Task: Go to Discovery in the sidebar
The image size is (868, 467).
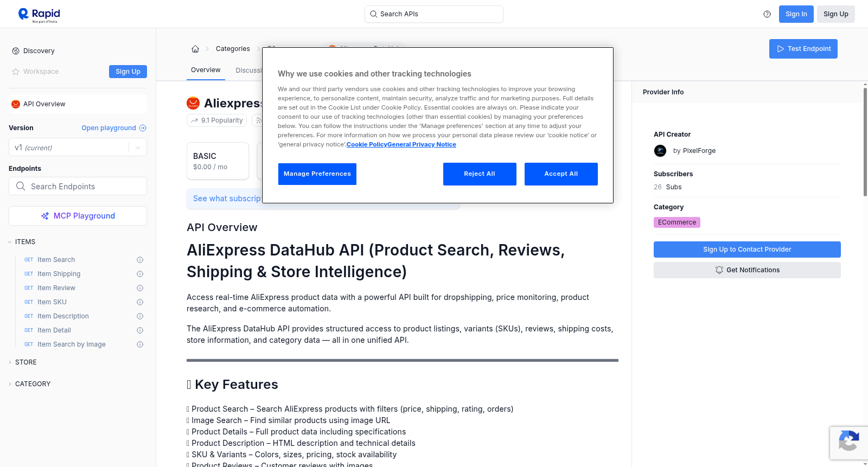Action: pos(39,51)
